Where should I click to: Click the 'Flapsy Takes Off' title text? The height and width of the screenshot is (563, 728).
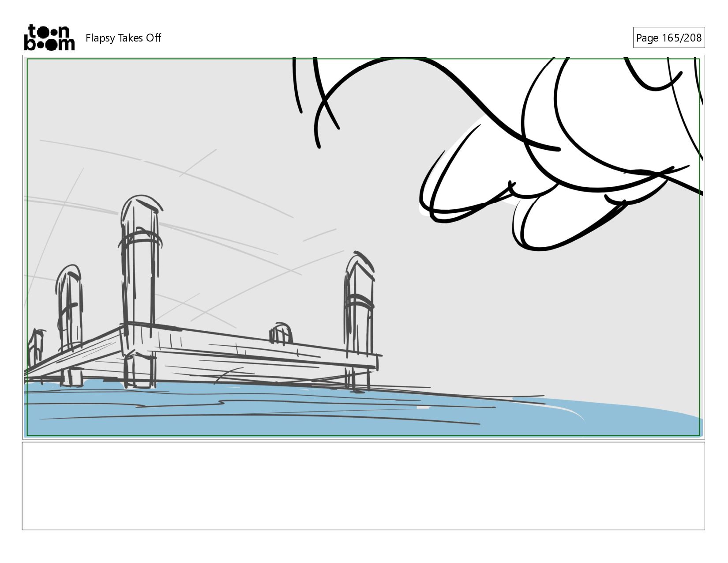(x=123, y=38)
